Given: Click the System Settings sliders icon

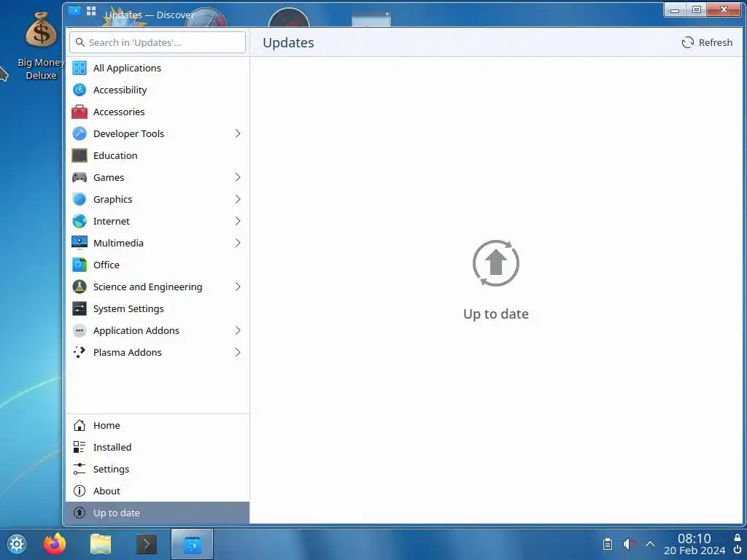Looking at the screenshot, I should click(80, 308).
